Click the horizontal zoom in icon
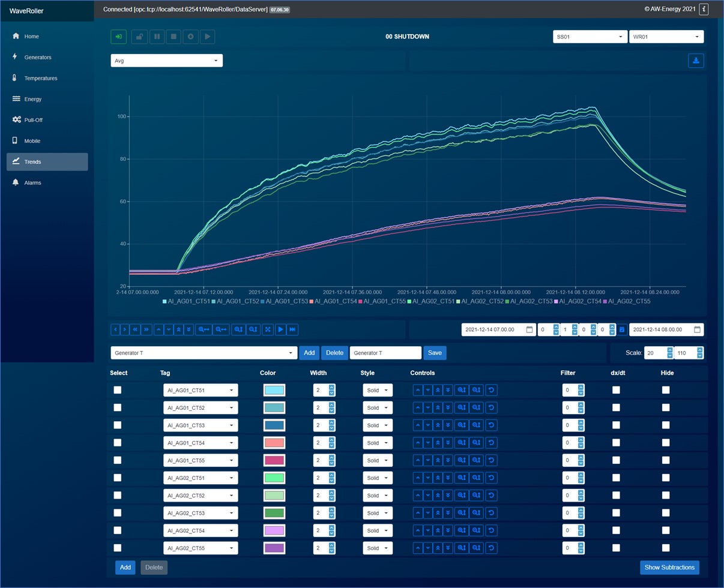This screenshot has height=588, width=724. tap(204, 329)
